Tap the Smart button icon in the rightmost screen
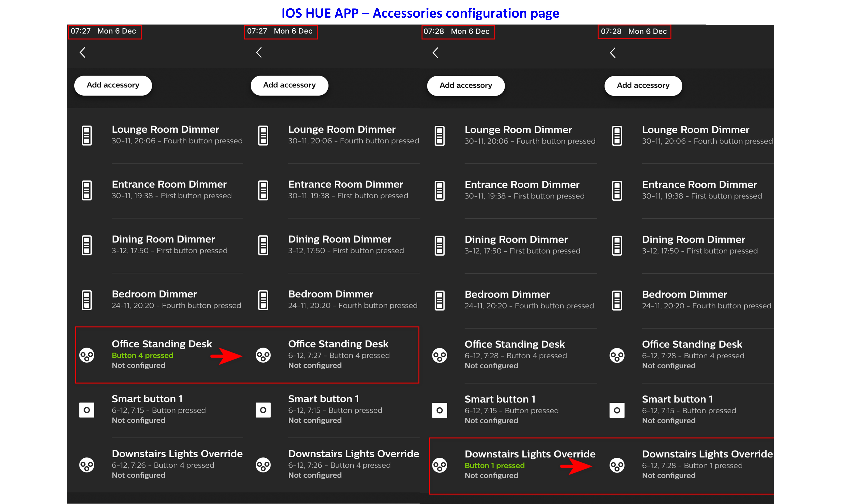Viewport: 841px width, 504px height. 617,410
